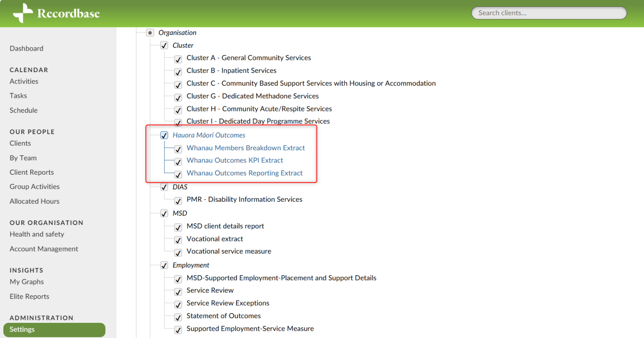Uncheck Whanau Outcomes KPI Extract checkbox
This screenshot has width=644, height=338.
[x=178, y=162]
